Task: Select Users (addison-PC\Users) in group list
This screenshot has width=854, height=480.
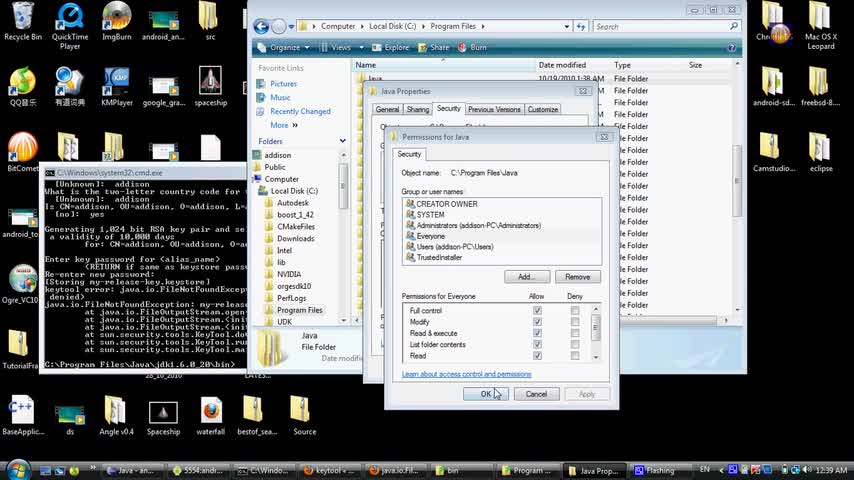Action: coord(455,247)
